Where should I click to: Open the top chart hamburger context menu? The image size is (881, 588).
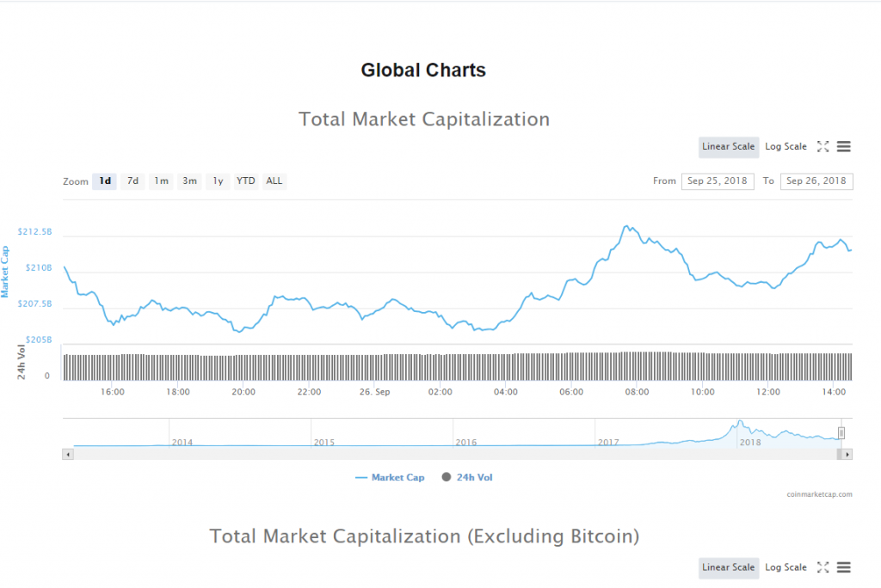click(x=843, y=147)
